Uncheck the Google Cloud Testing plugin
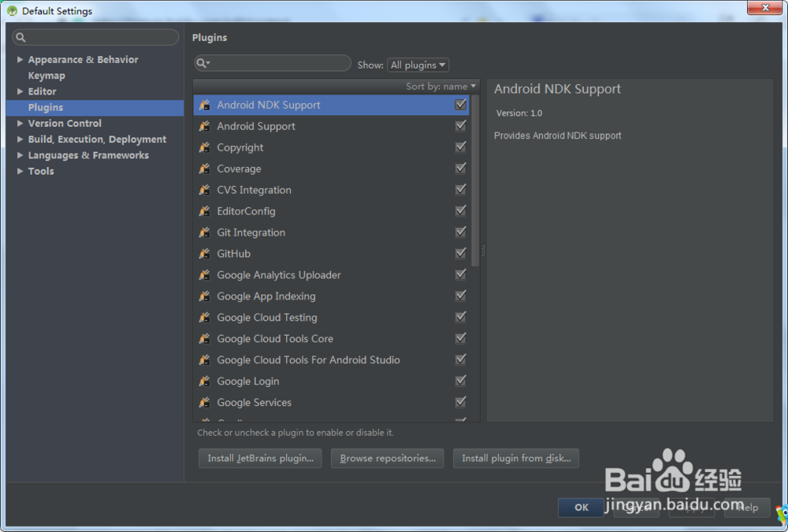Screen dimensions: 788x532 click(460, 317)
